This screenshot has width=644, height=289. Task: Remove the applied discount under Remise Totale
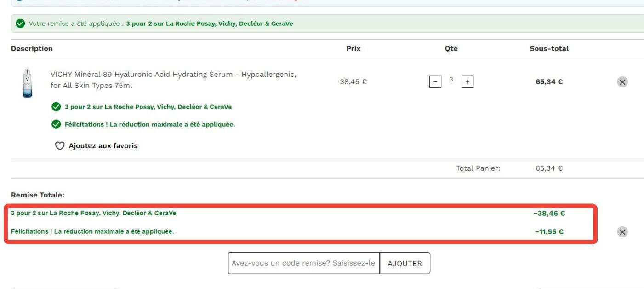pos(622,232)
